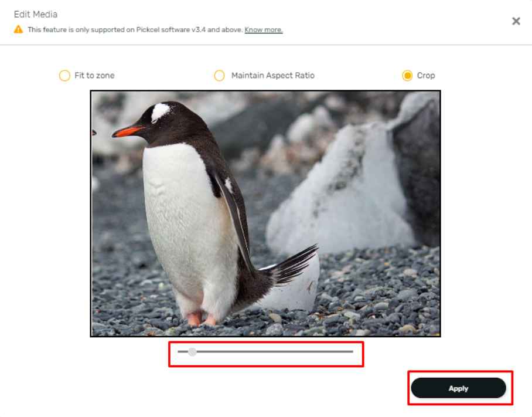
Task: Click the Pickcel software version notice text
Action: coord(135,30)
